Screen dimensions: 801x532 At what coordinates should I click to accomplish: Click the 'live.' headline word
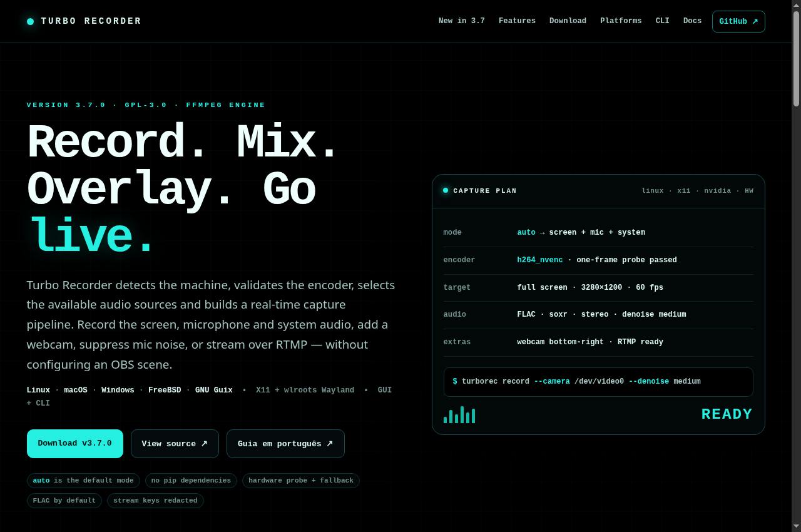pyautogui.click(x=91, y=237)
